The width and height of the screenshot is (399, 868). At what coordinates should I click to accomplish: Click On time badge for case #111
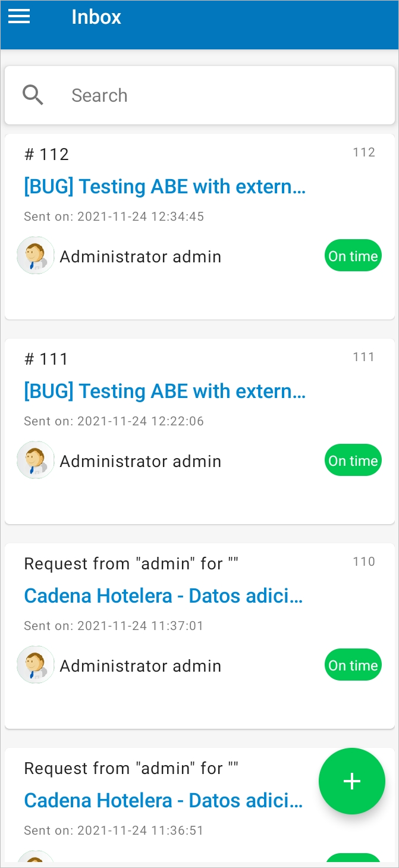tap(353, 460)
